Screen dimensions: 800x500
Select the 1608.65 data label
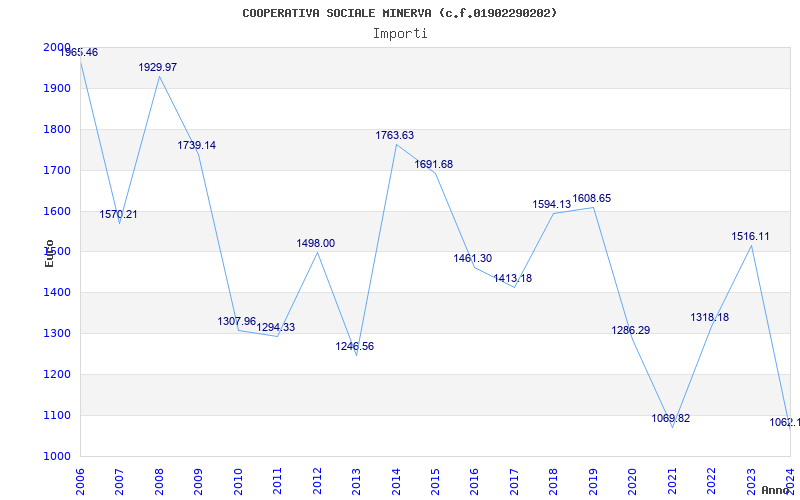tap(592, 198)
